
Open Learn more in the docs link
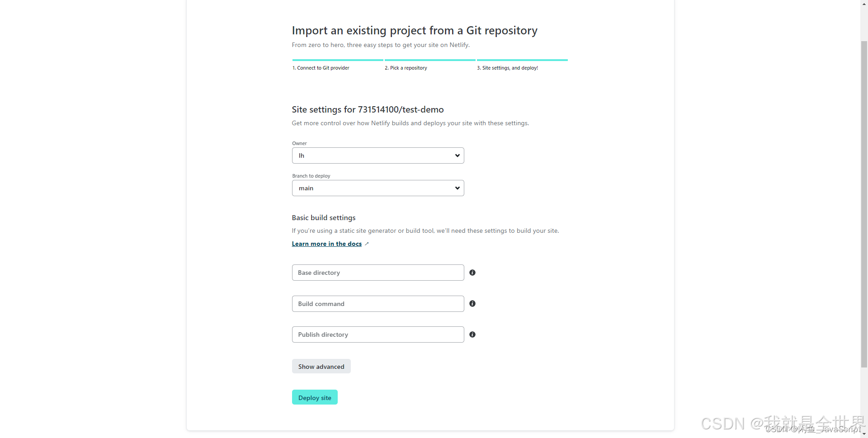[x=327, y=244]
